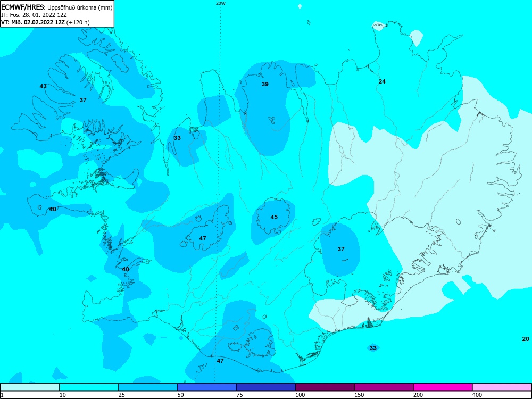Click the VT: Mið. 02.02.2022 12Z line
The image size is (532, 399).
(x=45, y=22)
